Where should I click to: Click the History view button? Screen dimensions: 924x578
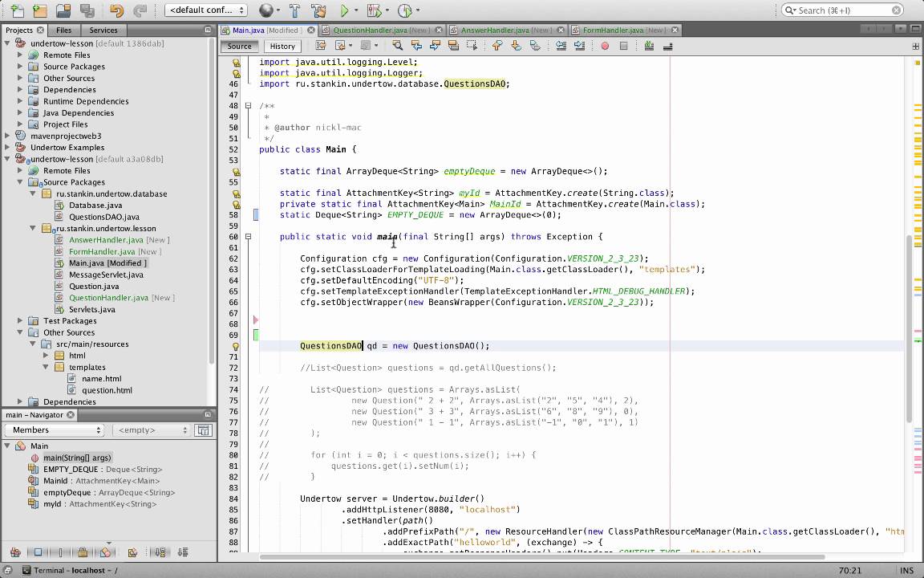pyautogui.click(x=282, y=46)
